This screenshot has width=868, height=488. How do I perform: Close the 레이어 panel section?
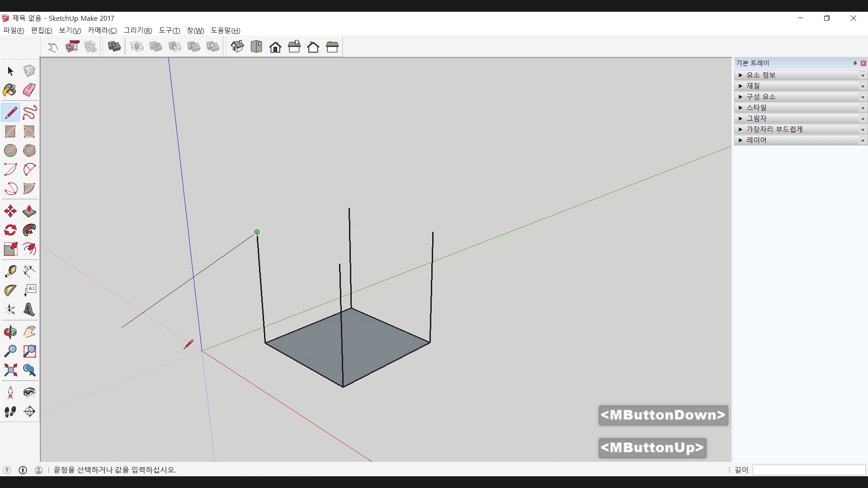863,141
